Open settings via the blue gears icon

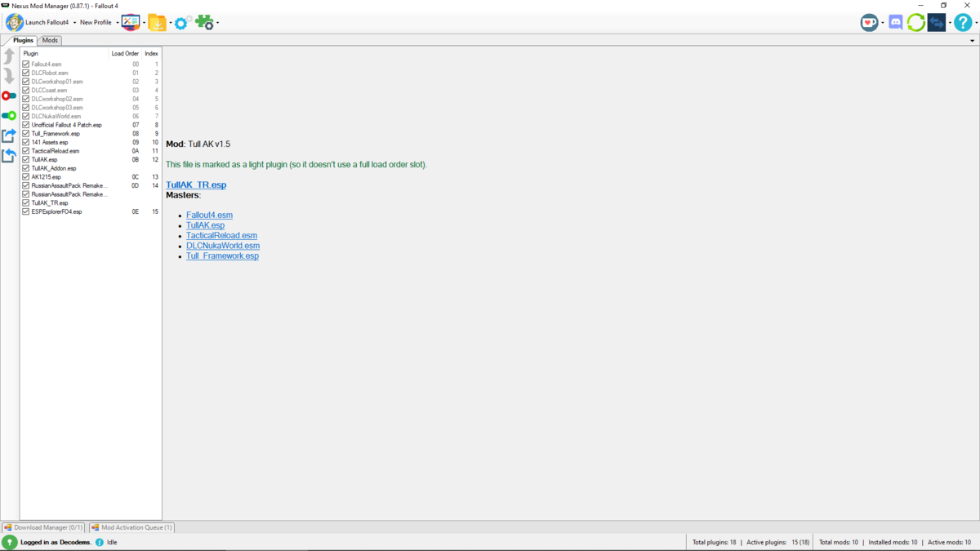[182, 23]
